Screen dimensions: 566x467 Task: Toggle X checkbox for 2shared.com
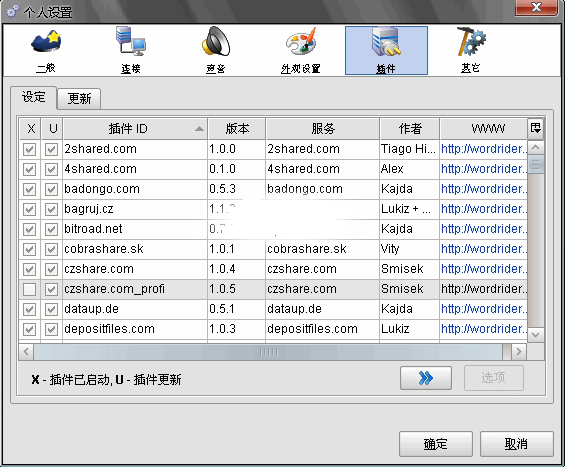tap(30, 149)
